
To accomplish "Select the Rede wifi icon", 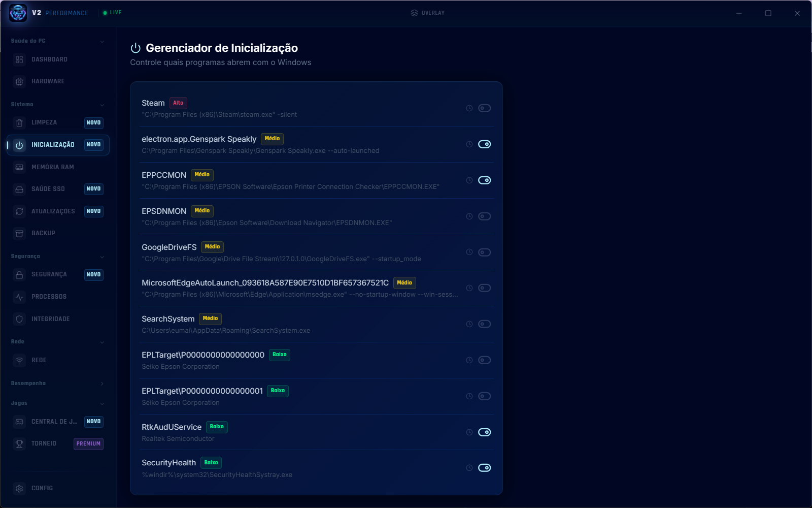I will [19, 360].
